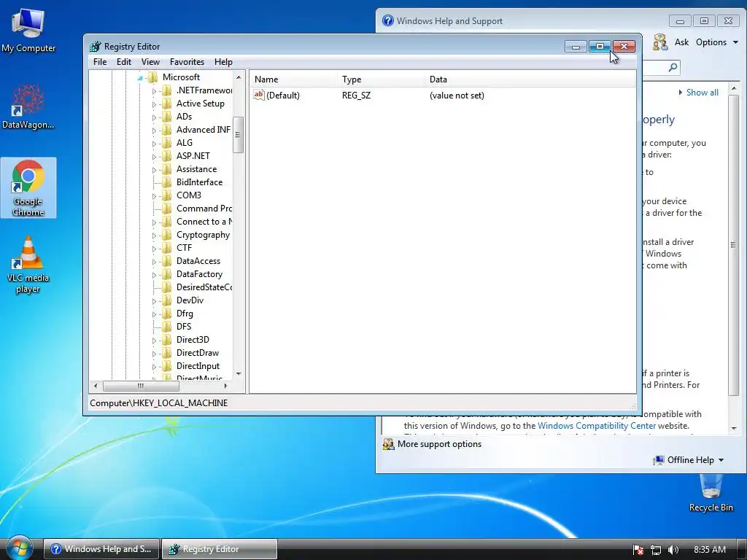Click the CTF folder icon
747x560 pixels.
point(167,248)
